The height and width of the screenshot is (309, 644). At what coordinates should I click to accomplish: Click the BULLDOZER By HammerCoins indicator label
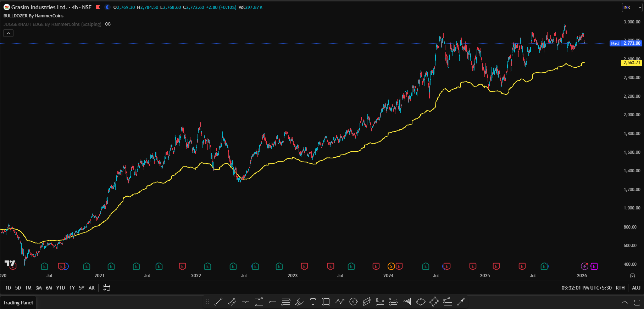pos(33,16)
